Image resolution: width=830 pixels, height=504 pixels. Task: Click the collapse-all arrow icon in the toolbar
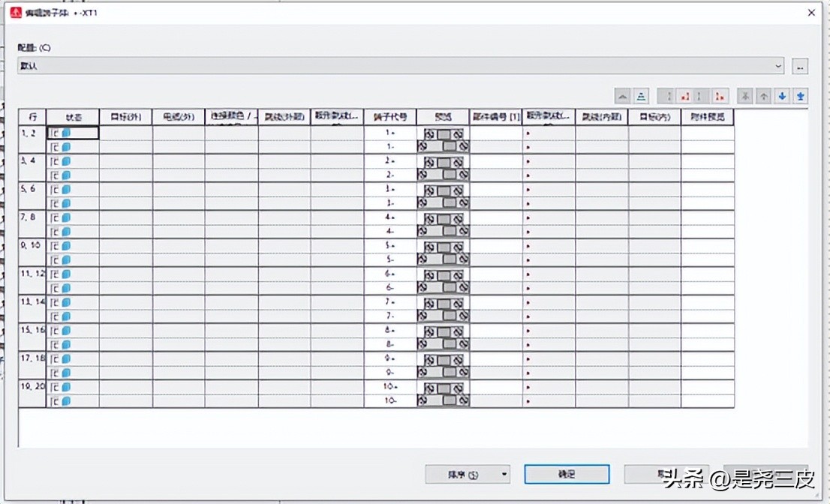click(622, 96)
